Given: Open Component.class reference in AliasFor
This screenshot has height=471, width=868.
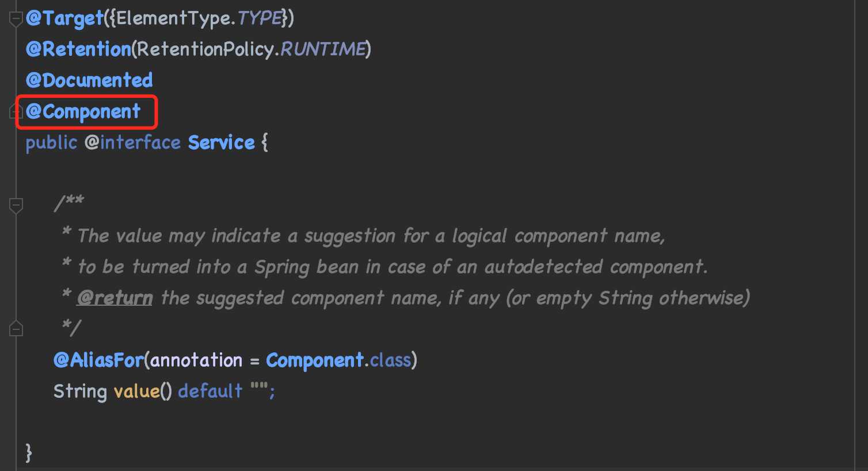Looking at the screenshot, I should click(338, 360).
